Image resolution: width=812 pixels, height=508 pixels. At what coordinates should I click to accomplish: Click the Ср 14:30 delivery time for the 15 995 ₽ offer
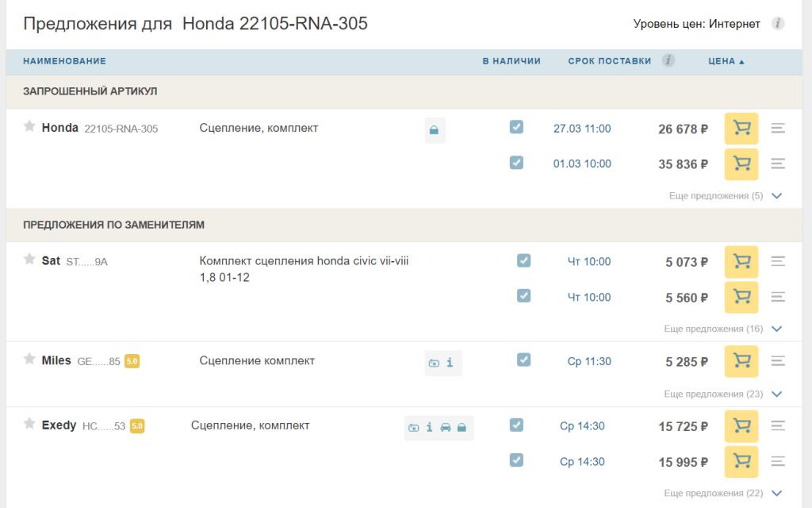pos(582,461)
